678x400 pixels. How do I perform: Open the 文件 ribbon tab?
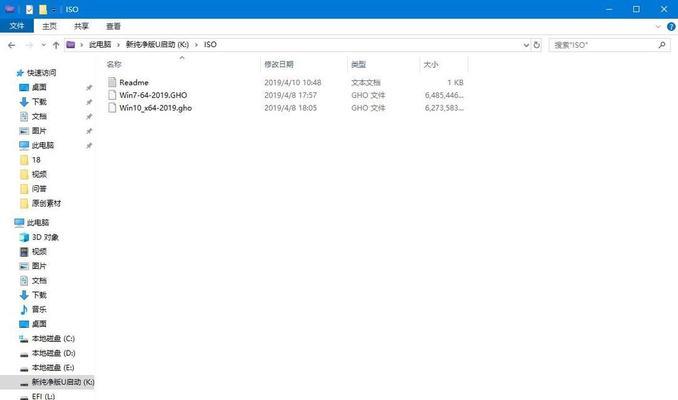point(16,26)
